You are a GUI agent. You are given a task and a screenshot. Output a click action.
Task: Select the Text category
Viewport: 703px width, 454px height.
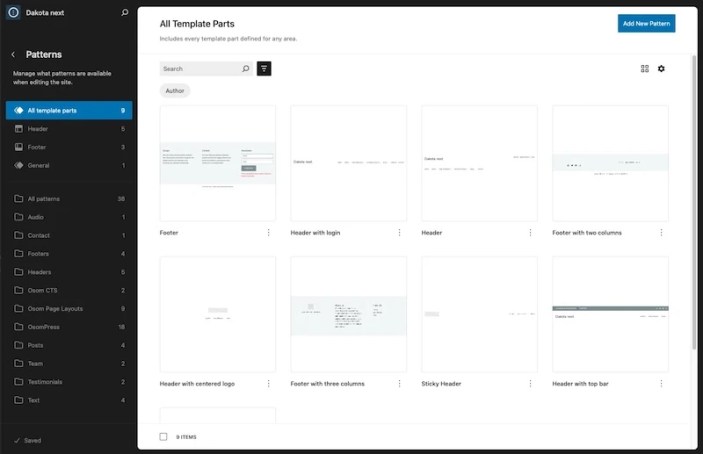69,401
